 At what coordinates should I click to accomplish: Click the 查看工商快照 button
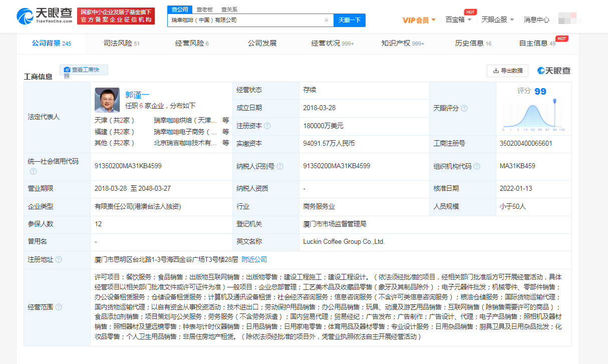click(x=84, y=70)
